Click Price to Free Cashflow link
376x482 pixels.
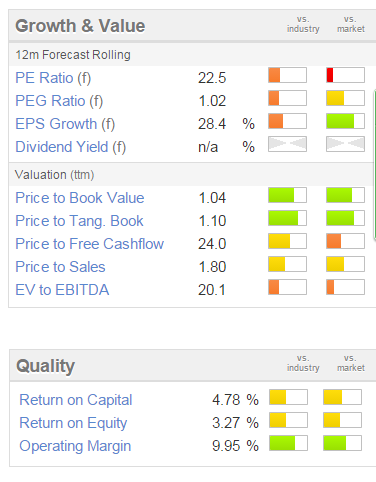pos(90,244)
